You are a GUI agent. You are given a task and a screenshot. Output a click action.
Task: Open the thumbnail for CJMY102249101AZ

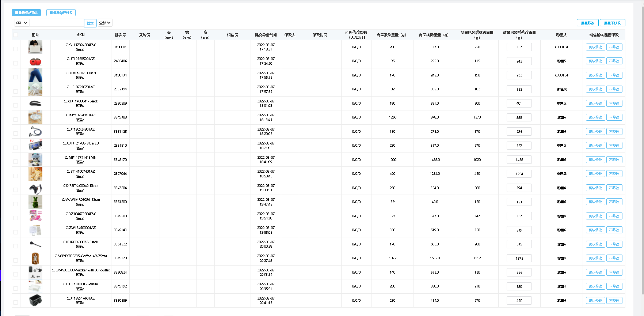[x=35, y=117]
